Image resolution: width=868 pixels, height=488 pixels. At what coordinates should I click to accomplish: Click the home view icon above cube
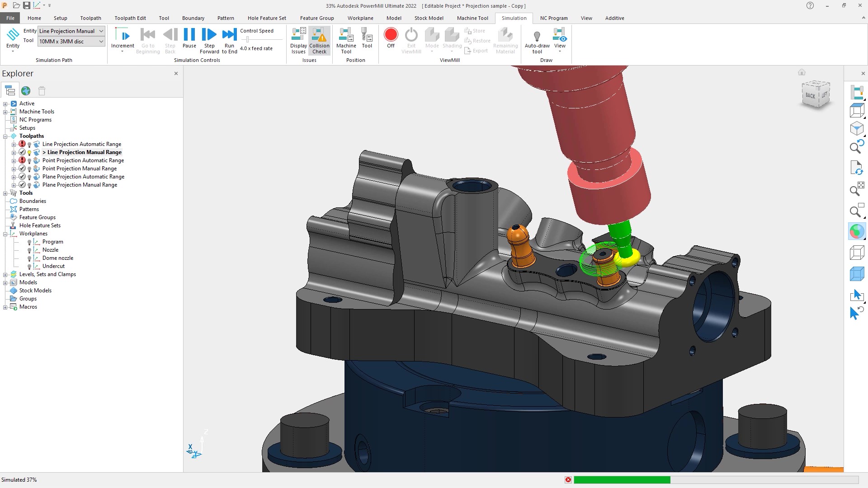pos(802,72)
